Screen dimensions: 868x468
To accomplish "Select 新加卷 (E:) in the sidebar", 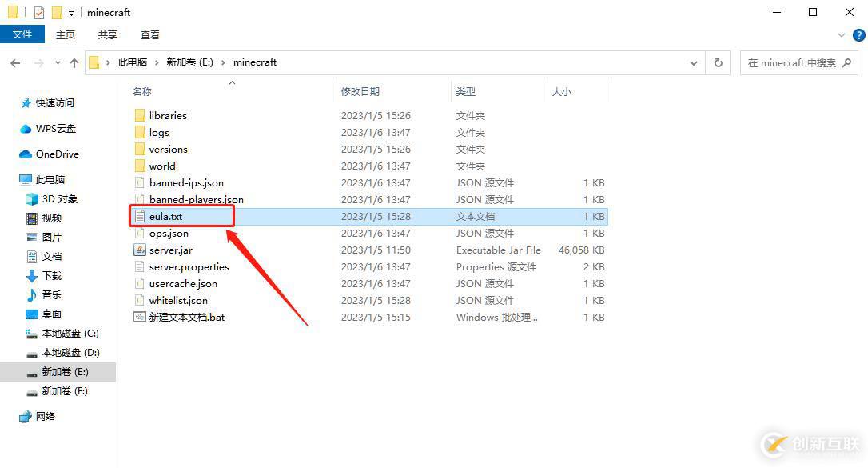I will tap(58, 372).
